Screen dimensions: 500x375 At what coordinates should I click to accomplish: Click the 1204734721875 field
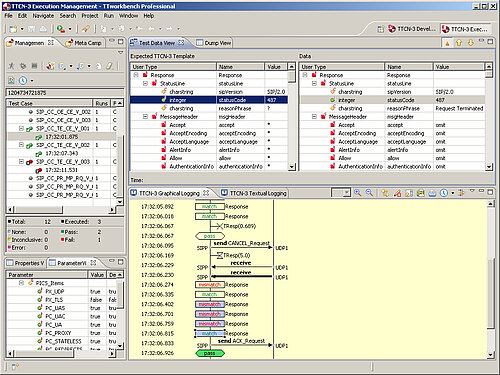(x=65, y=93)
